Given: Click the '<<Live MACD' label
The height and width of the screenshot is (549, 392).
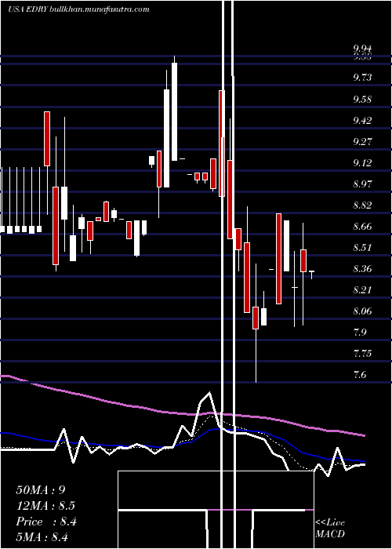Looking at the screenshot, I should [x=330, y=528].
